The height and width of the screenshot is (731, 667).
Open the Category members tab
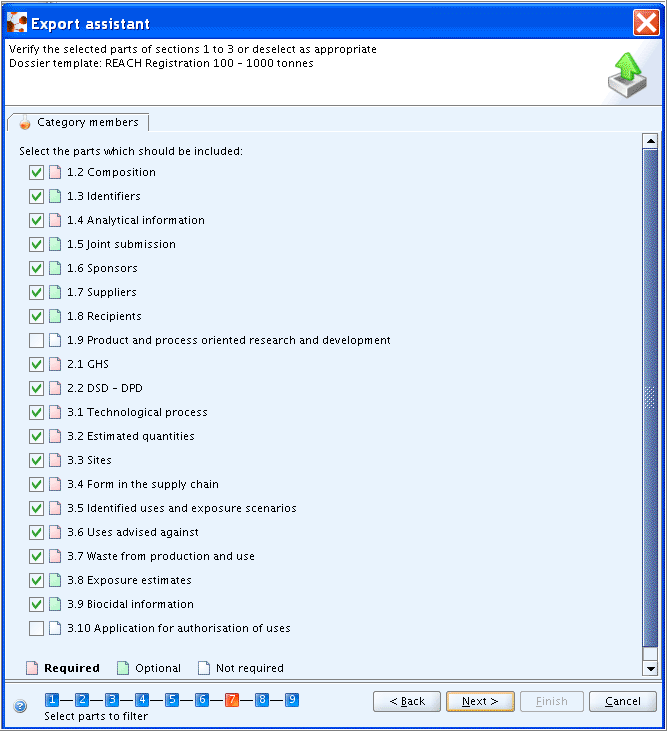point(78,122)
